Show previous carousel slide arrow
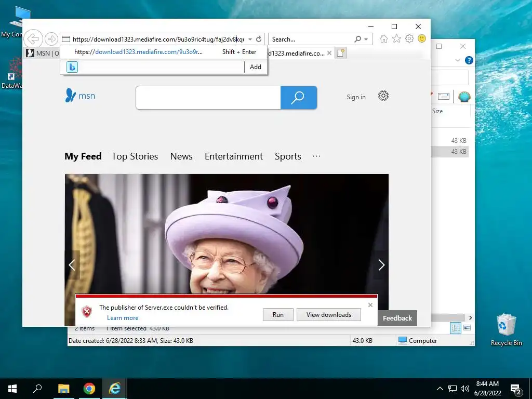Screen dimensions: 532x399 coord(72,265)
